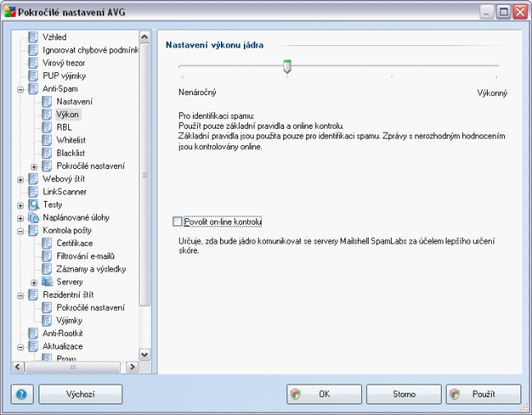This screenshot has width=532, height=415.
Task: Click the icon beside Vzhled tree item
Action: [x=33, y=37]
